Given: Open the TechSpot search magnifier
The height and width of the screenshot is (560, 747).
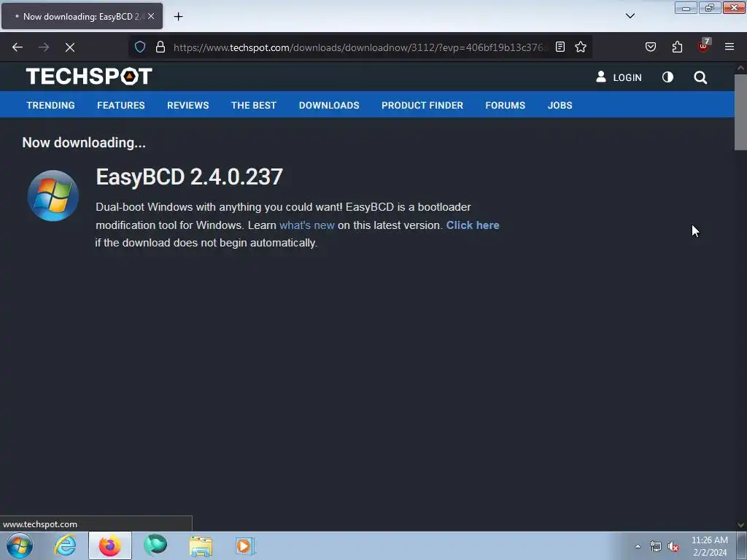Looking at the screenshot, I should click(700, 77).
